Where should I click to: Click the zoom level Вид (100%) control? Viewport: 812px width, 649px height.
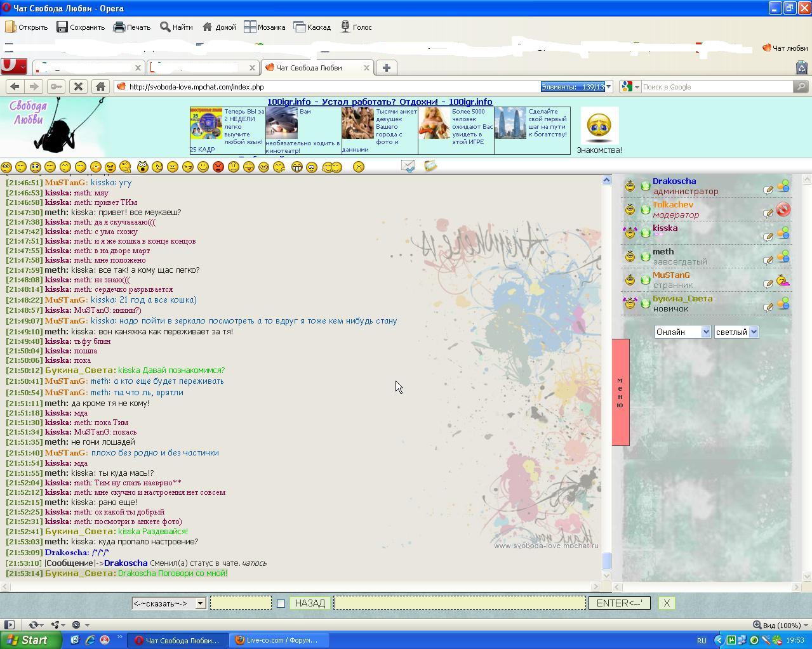tap(776, 625)
